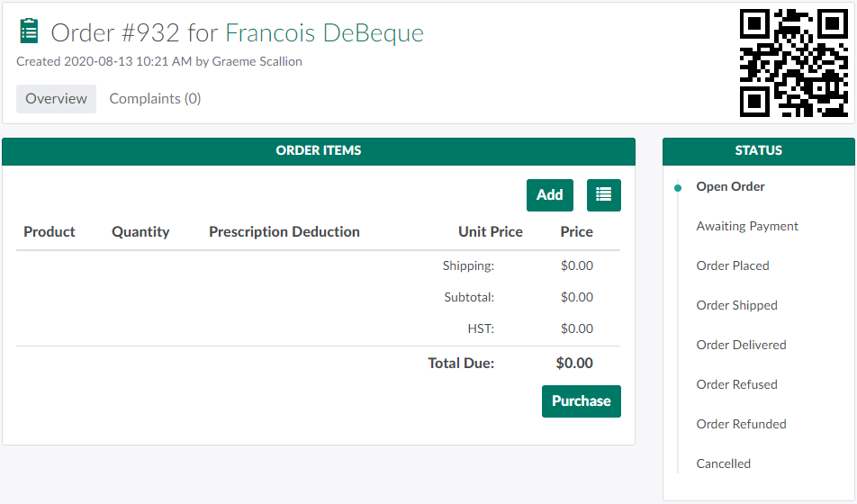Switch to the Complaints (0) tab

coord(155,99)
